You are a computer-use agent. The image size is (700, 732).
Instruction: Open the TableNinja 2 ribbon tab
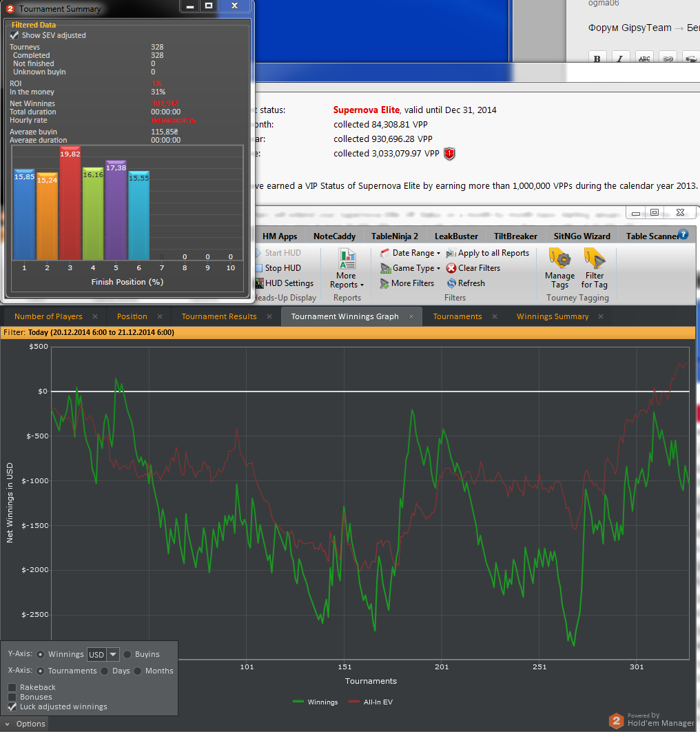coord(394,236)
